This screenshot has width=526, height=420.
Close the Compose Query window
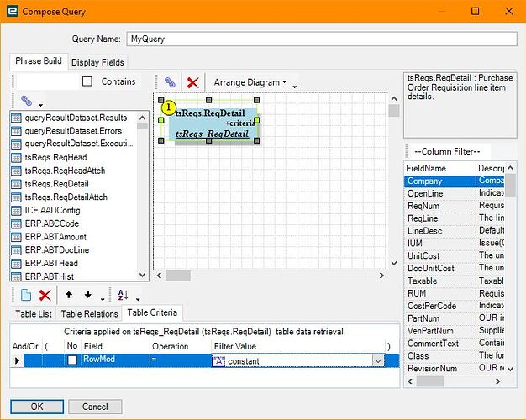tap(509, 11)
